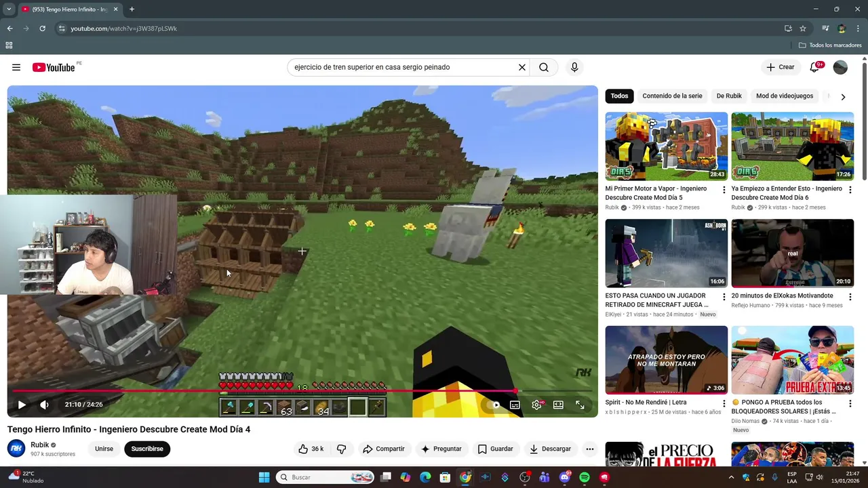Focus the YouTube search input field
Image resolution: width=868 pixels, height=488 pixels.
click(x=403, y=67)
